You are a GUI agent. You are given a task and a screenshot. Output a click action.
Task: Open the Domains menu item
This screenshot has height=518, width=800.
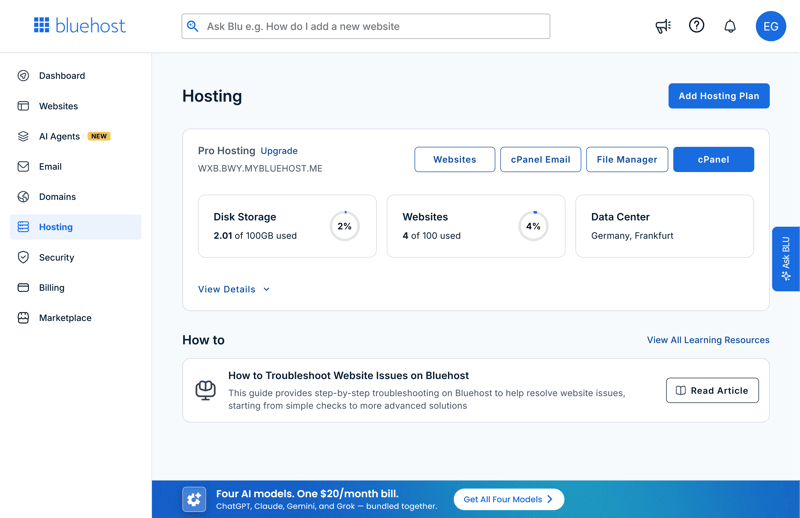click(76, 196)
